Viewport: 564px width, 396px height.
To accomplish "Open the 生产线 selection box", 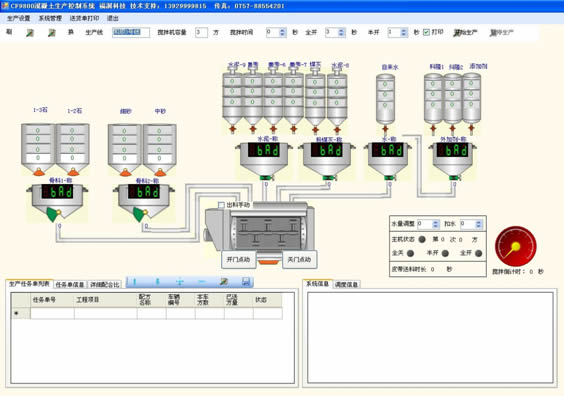I will [131, 32].
